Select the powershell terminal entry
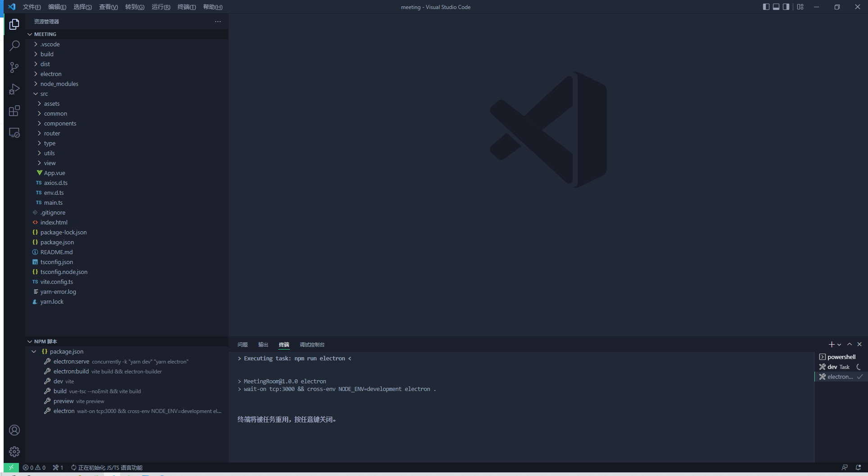The image size is (868, 476). tap(841, 357)
